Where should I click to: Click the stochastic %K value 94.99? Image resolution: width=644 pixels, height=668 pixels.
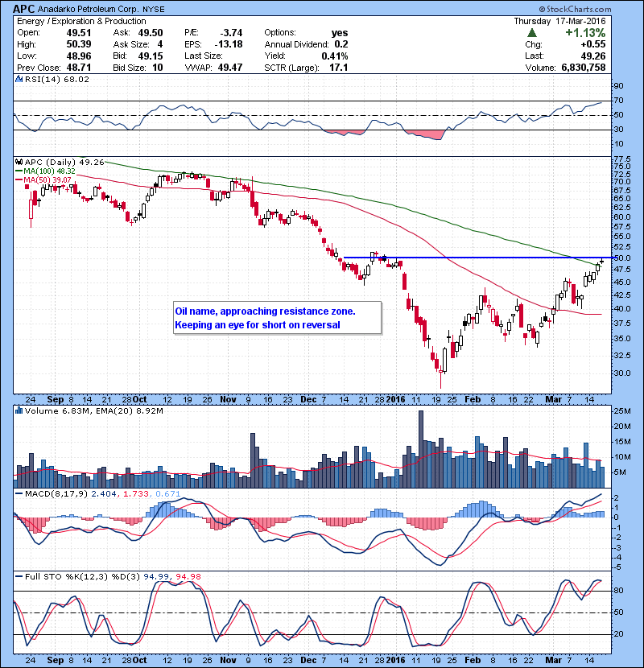click(156, 576)
